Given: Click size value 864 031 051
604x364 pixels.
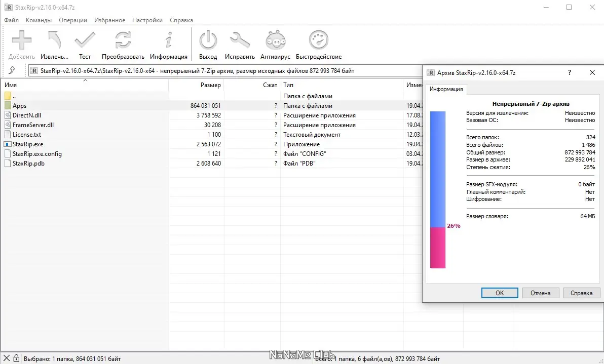Looking at the screenshot, I should (205, 105).
